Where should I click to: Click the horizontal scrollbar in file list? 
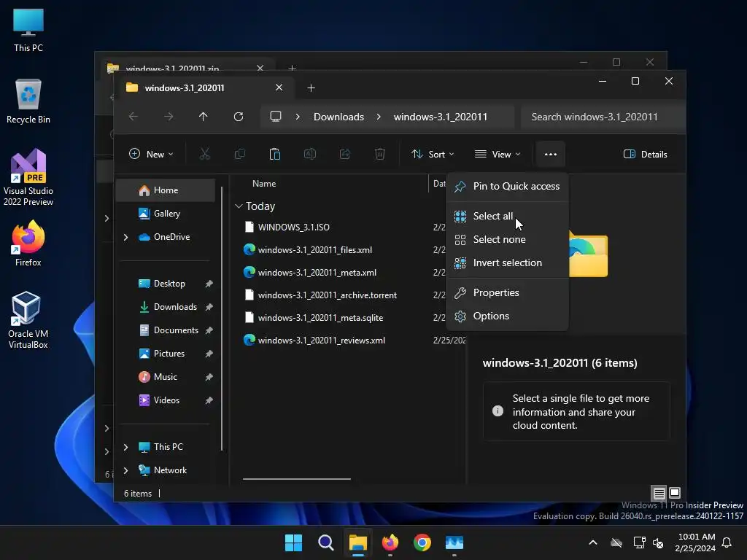coord(297,479)
